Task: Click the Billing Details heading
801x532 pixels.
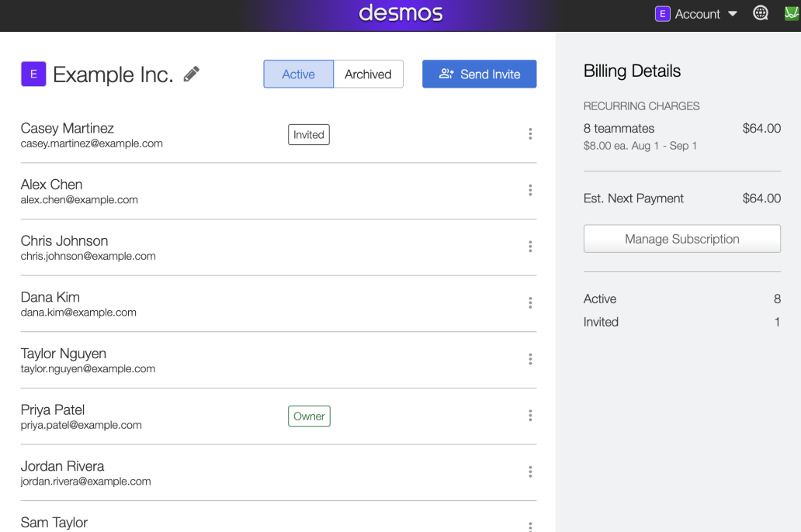Action: coord(632,71)
